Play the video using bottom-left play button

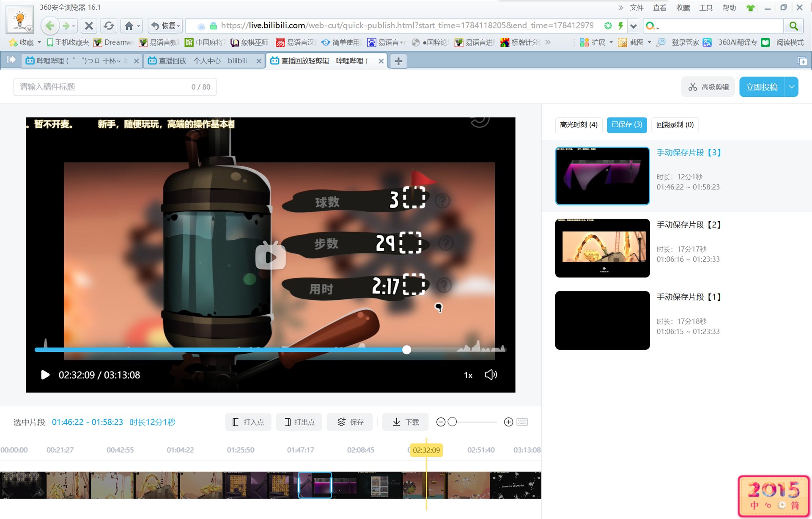click(45, 375)
